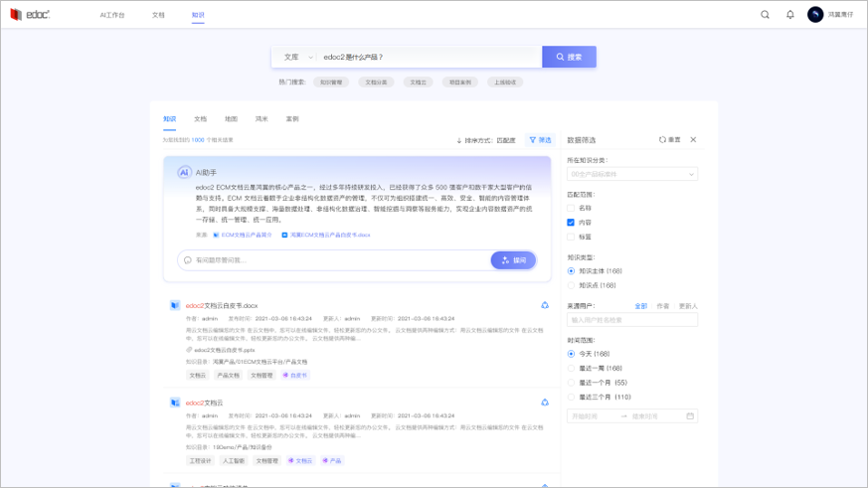Click 文档分类 hot search tag
This screenshot has height=488, width=868.
[x=377, y=81]
